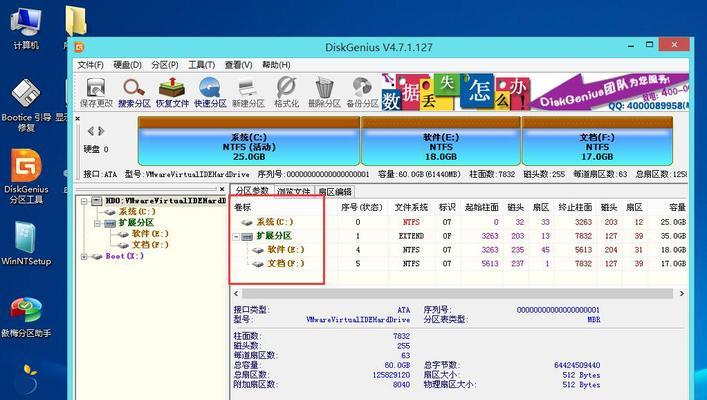Collapse 扩展分区 in the left tree
This screenshot has width=707, height=400.
(97, 223)
